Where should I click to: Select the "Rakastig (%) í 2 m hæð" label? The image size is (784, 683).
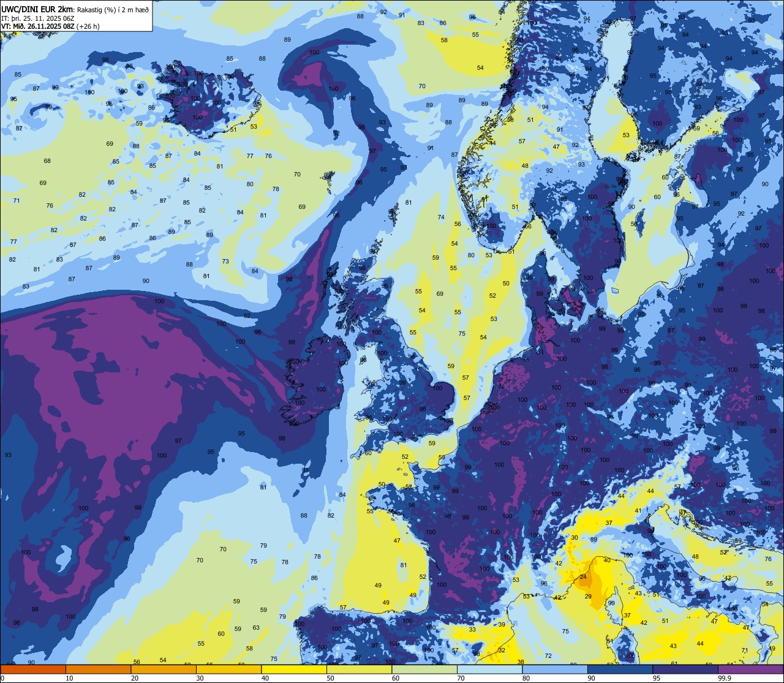113,9
